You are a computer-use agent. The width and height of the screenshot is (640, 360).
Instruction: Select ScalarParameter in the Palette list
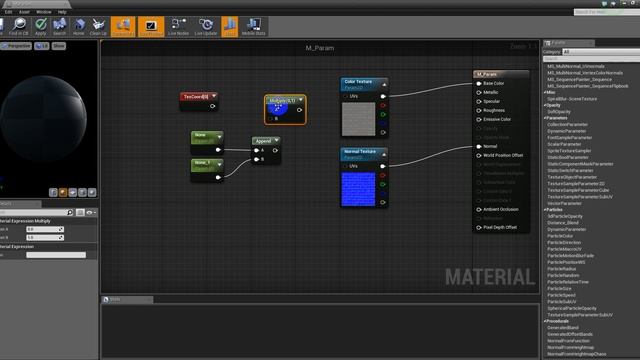click(x=564, y=144)
